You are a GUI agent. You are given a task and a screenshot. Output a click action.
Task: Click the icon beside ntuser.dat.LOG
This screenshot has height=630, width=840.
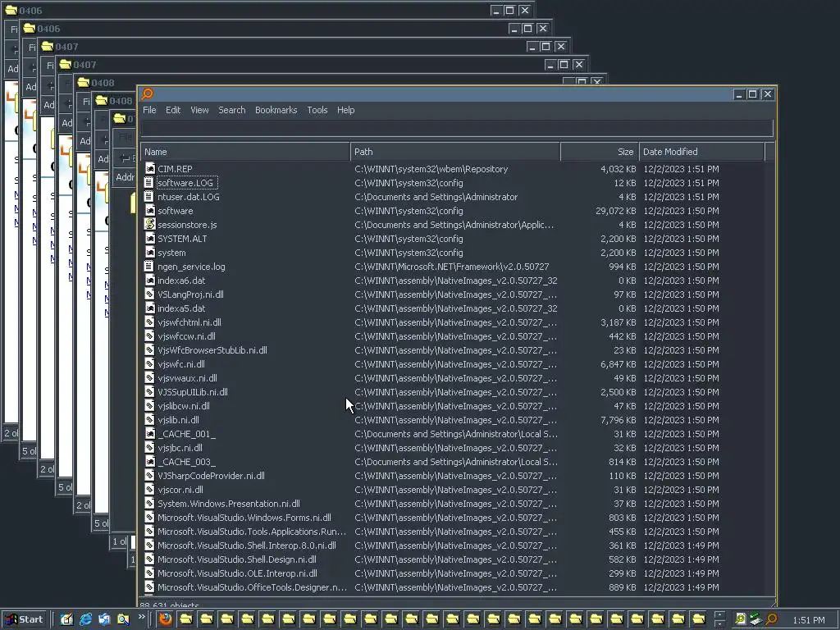150,197
